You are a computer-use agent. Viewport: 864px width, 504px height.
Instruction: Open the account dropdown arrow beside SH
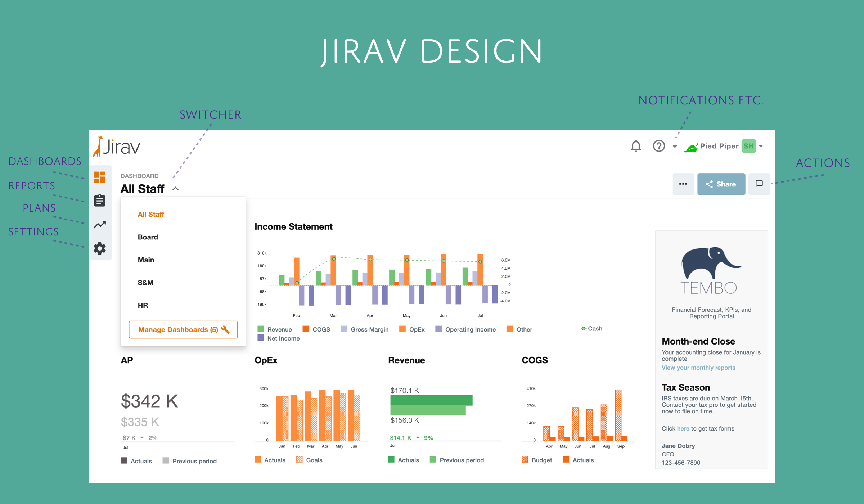761,146
